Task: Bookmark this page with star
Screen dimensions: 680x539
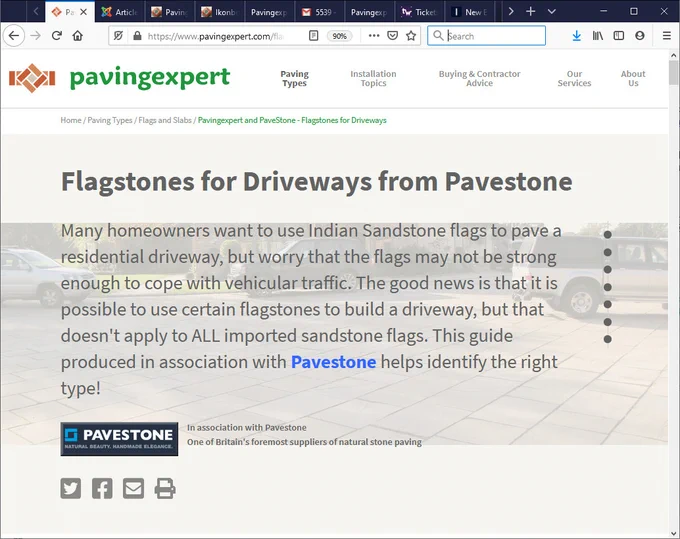Action: tap(411, 36)
